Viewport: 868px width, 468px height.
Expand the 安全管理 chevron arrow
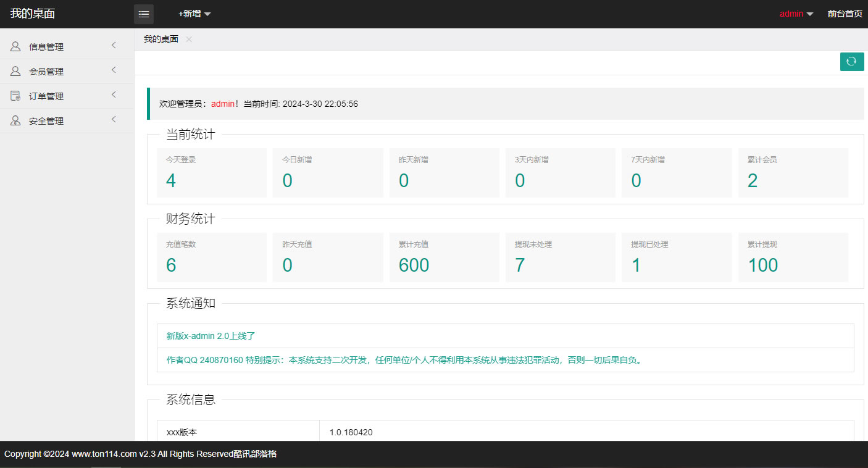pos(114,120)
